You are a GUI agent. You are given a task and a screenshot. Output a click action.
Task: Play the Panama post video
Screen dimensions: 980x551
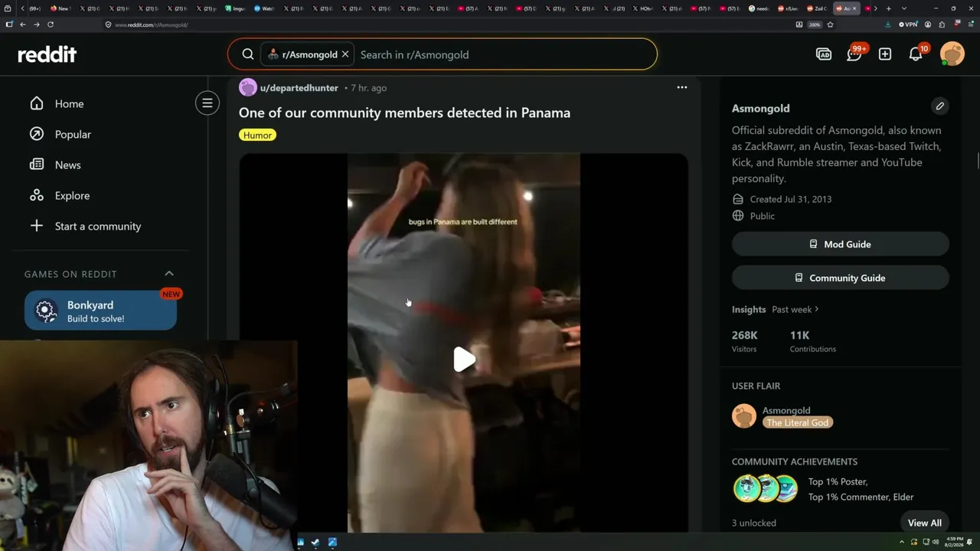(x=464, y=360)
